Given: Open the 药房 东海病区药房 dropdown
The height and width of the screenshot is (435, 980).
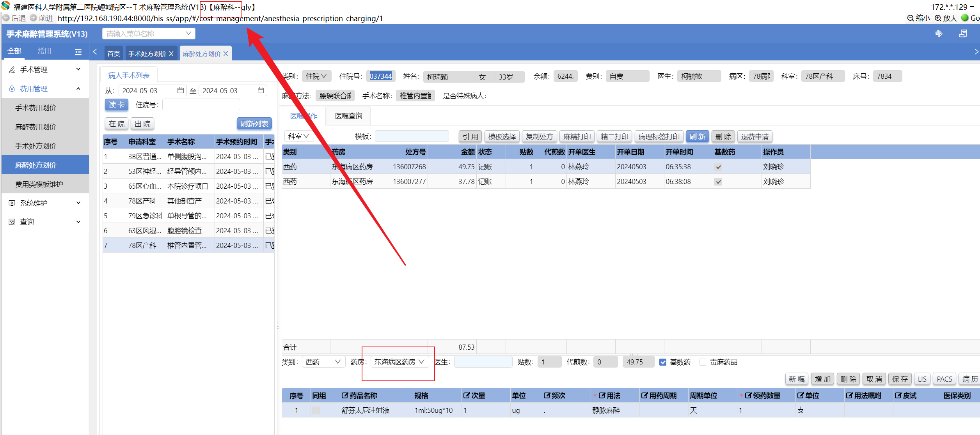Looking at the screenshot, I should click(x=399, y=362).
